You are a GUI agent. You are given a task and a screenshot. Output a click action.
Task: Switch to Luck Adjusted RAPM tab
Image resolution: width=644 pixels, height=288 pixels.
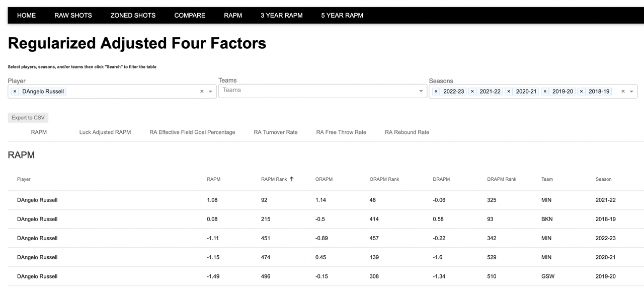click(x=105, y=132)
